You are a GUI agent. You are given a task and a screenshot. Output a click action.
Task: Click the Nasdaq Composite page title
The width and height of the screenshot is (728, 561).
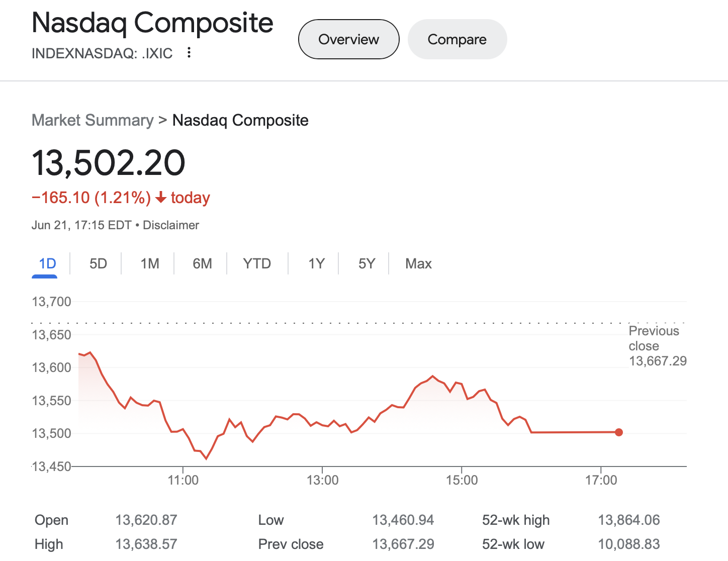point(152,23)
